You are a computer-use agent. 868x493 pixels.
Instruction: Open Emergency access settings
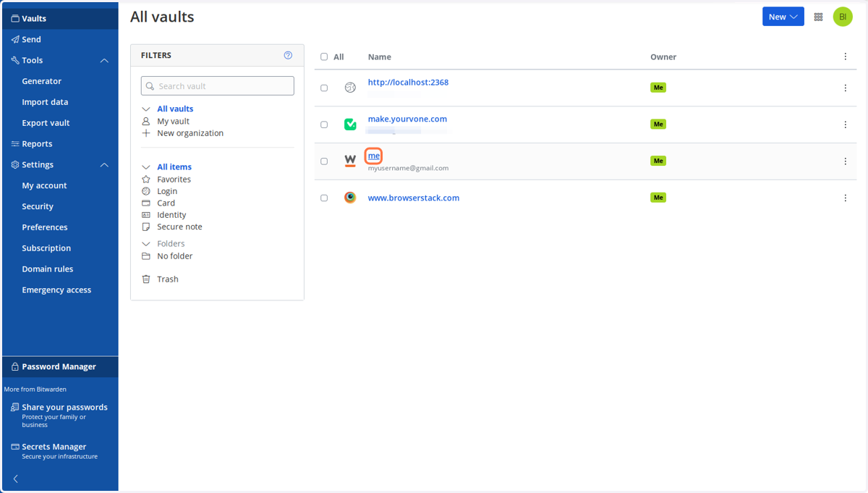point(56,290)
